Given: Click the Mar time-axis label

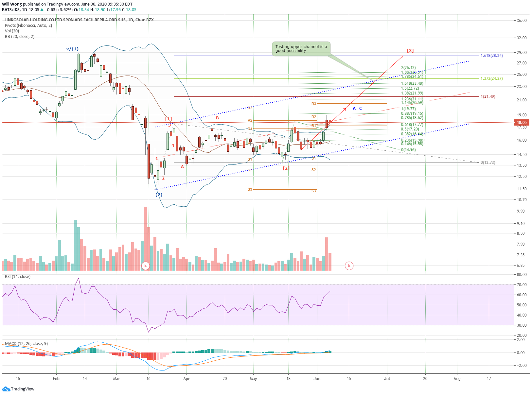Looking at the screenshot, I should click(x=116, y=379).
